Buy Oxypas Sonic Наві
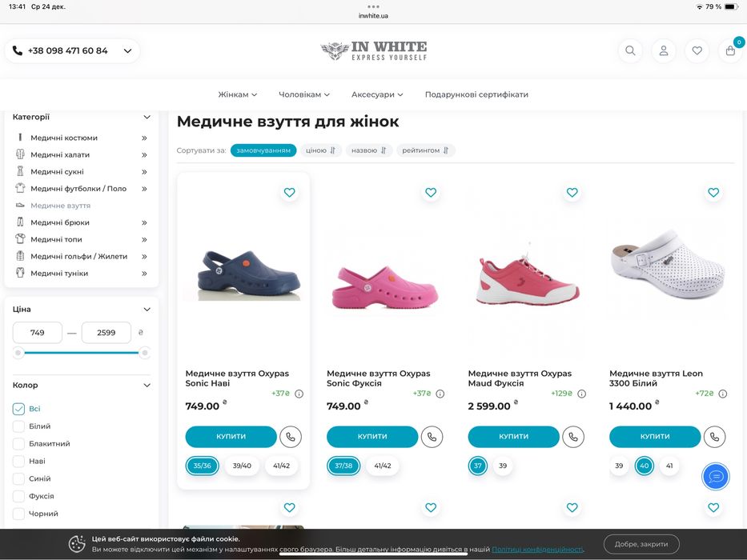This screenshot has width=747, height=560. tap(231, 437)
